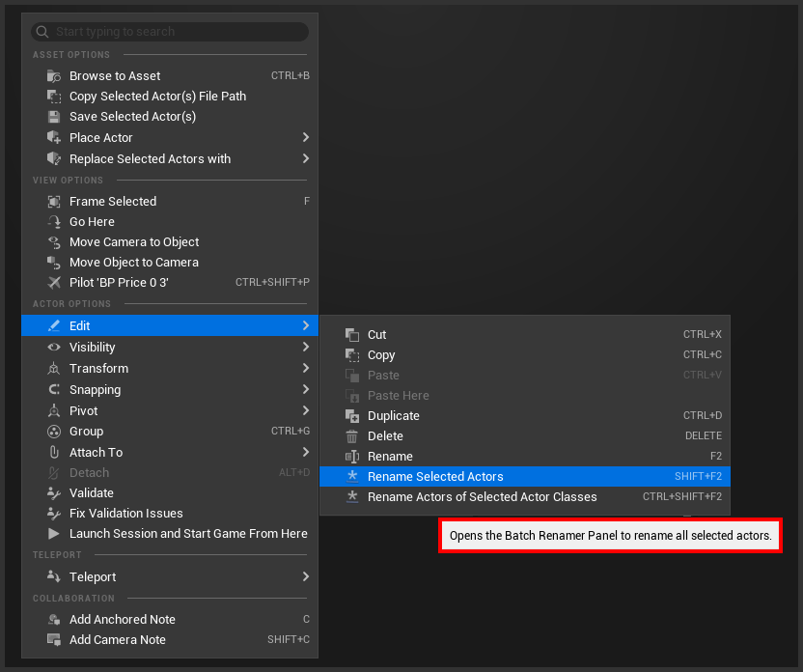This screenshot has height=672, width=803.
Task: Select Rename Actors of Selected Actor Classes
Action: [x=525, y=497]
